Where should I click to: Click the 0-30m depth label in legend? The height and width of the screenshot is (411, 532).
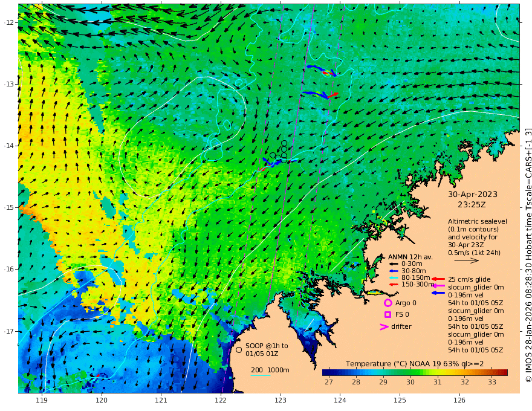412,264
